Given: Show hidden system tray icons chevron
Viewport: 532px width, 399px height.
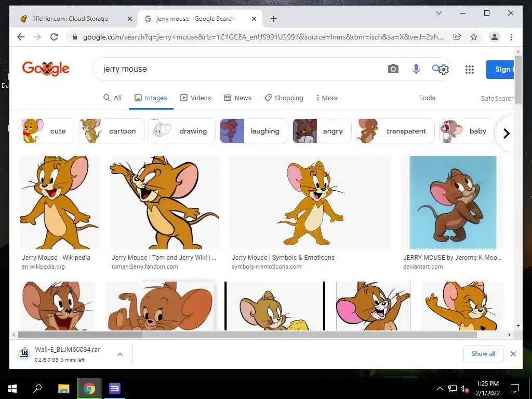Looking at the screenshot, I should tap(440, 389).
